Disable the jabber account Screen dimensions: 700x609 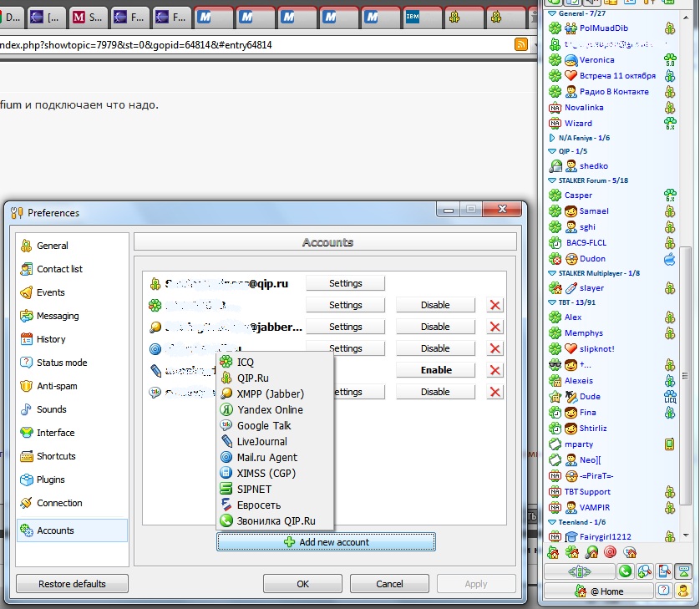435,327
